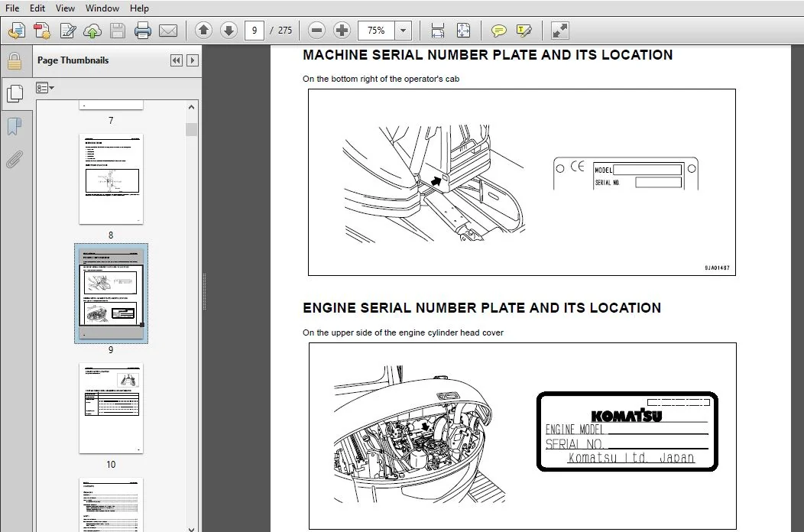The width and height of the screenshot is (804, 532).
Task: Open the Help menu
Action: coord(139,8)
